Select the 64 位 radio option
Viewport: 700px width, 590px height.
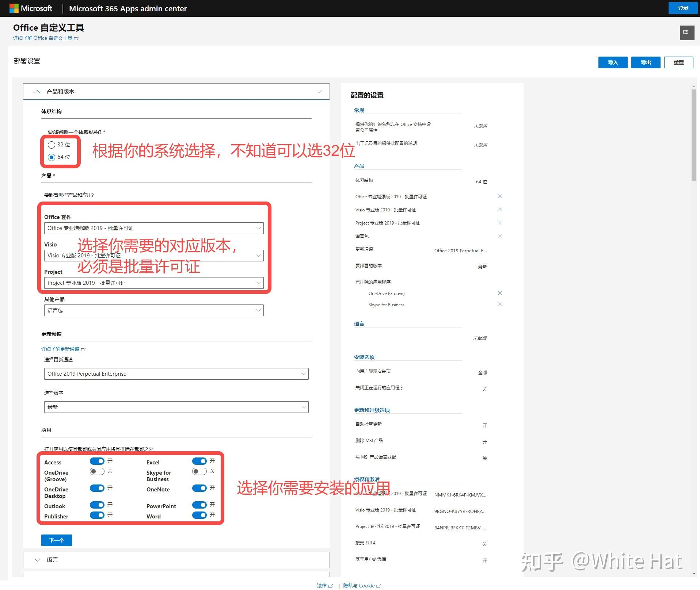[52, 157]
